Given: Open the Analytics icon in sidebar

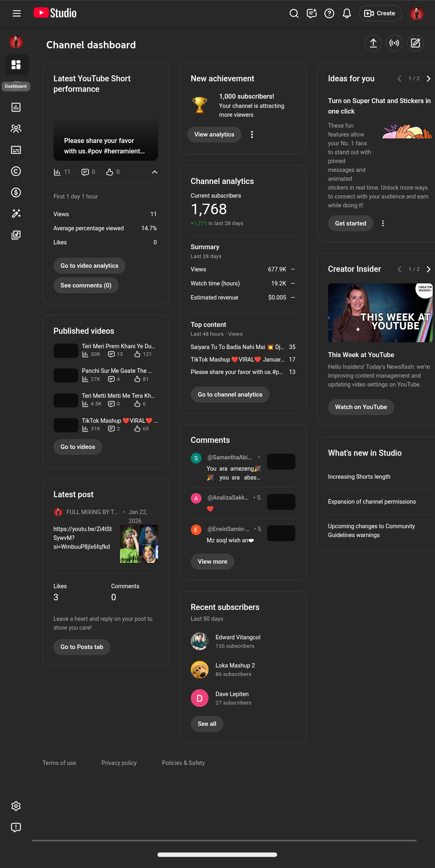Looking at the screenshot, I should coord(16,107).
